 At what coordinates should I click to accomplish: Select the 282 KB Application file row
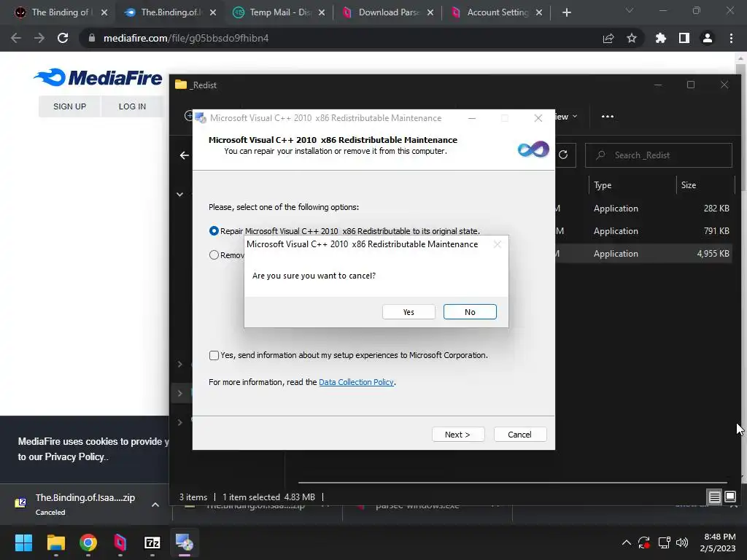point(643,209)
